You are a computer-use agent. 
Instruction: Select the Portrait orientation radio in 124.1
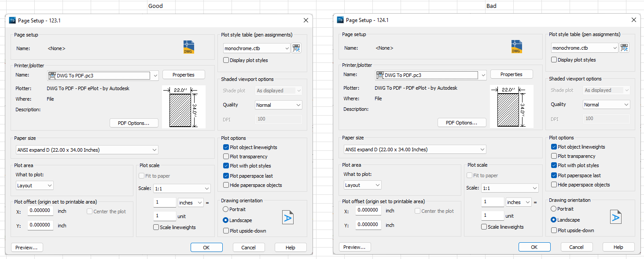click(554, 209)
